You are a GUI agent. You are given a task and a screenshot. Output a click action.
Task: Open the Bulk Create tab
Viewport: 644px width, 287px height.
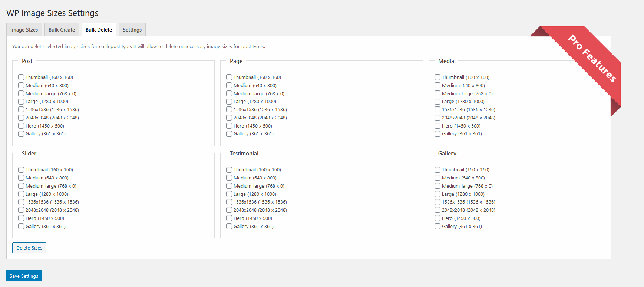pos(62,30)
